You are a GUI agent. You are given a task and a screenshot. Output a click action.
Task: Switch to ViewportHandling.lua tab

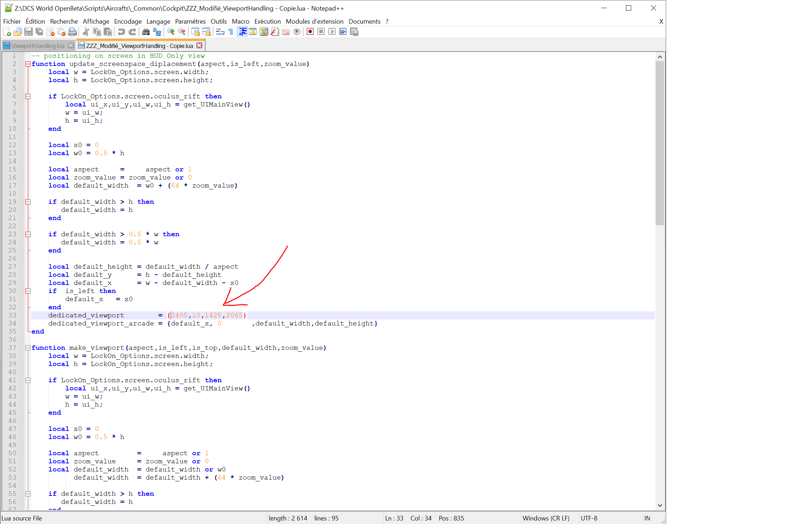[38, 46]
